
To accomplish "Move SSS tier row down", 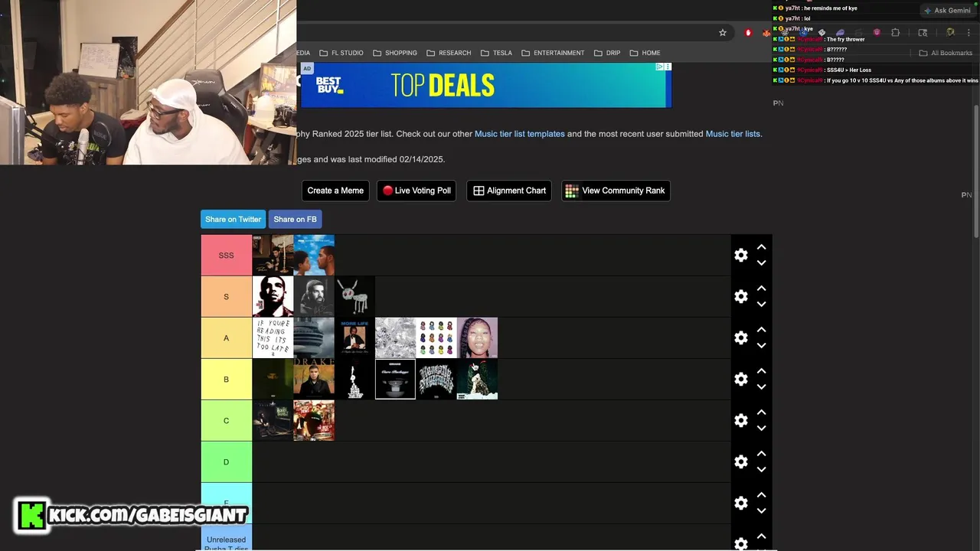I will [x=761, y=262].
